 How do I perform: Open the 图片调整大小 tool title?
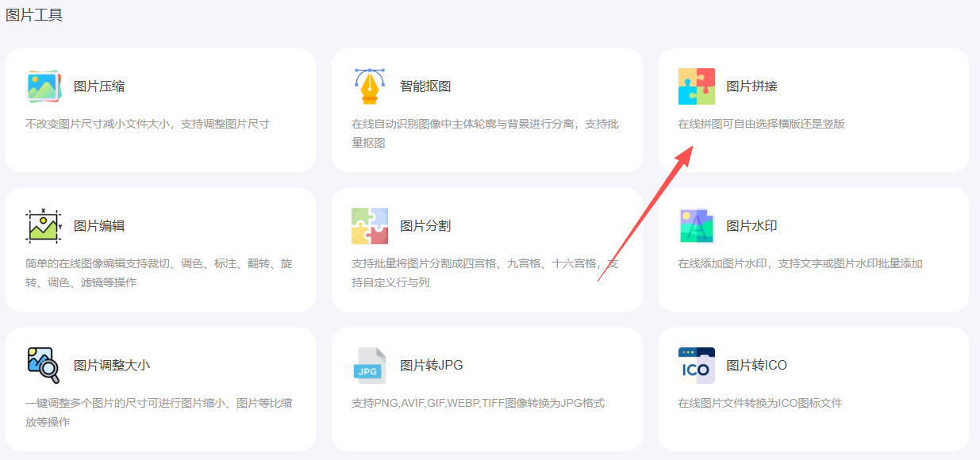(112, 366)
